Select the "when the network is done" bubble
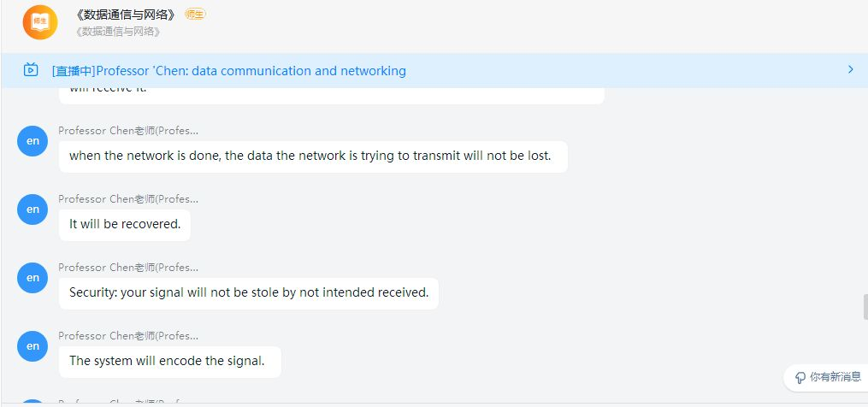The image size is (868, 407). [x=310, y=156]
